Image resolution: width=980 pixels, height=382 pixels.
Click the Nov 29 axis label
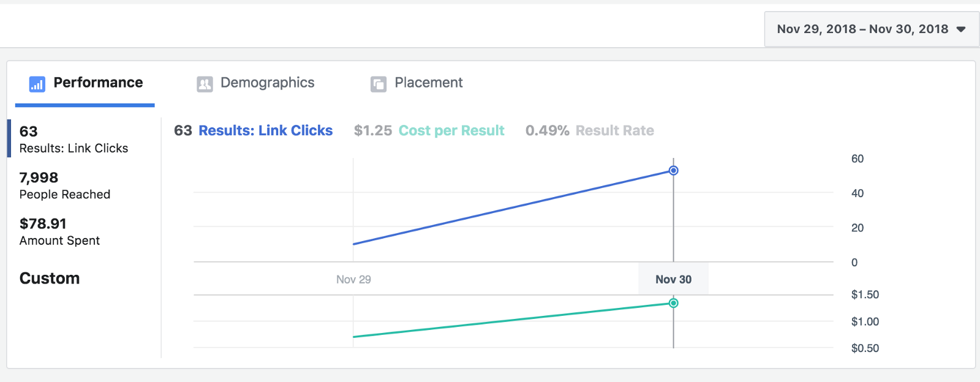pos(353,279)
